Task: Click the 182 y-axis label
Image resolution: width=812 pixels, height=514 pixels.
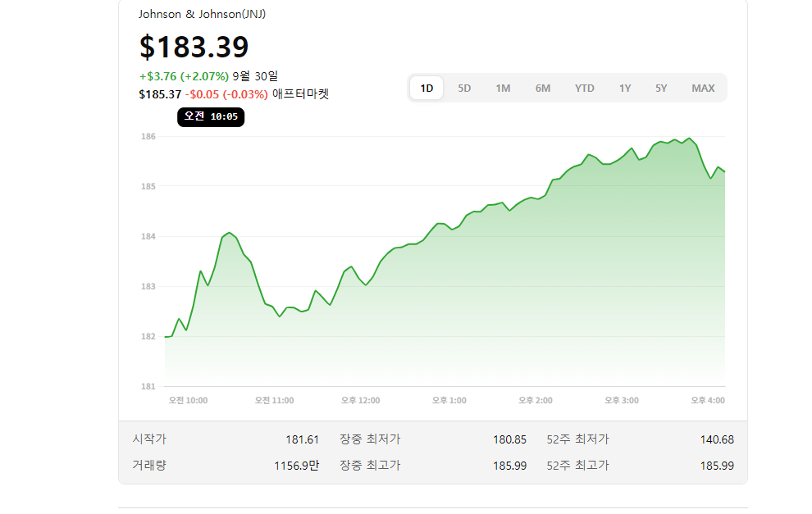Action: [x=148, y=336]
